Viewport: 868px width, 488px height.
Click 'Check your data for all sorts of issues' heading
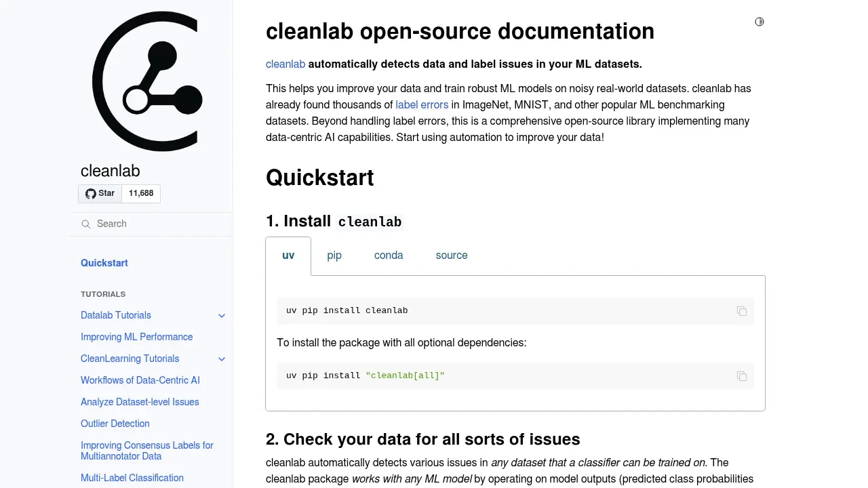(432, 439)
